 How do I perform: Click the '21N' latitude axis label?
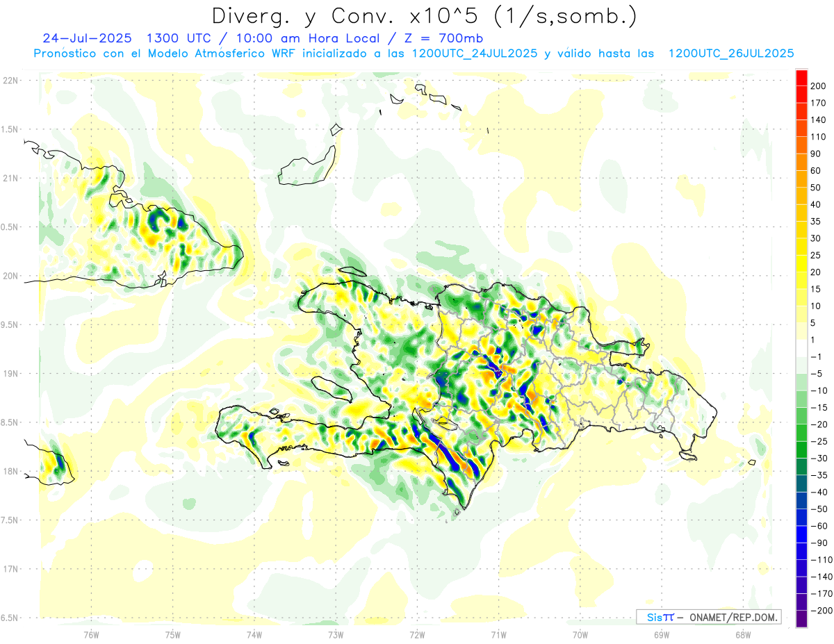(10, 178)
